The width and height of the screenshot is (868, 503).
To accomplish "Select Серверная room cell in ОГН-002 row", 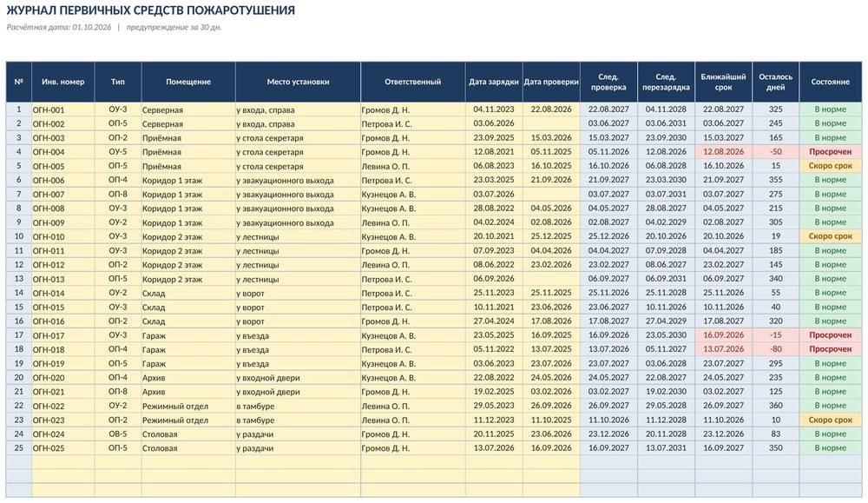I will coord(188,123).
